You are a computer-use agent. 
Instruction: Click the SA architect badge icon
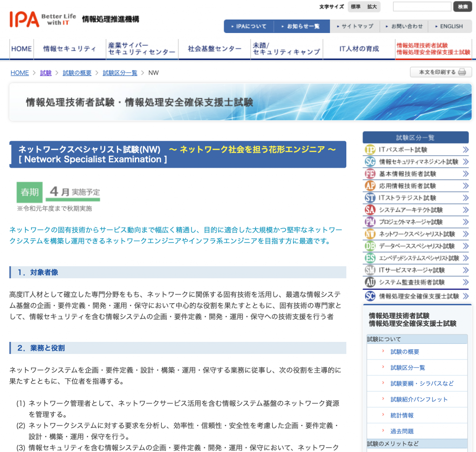[370, 210]
